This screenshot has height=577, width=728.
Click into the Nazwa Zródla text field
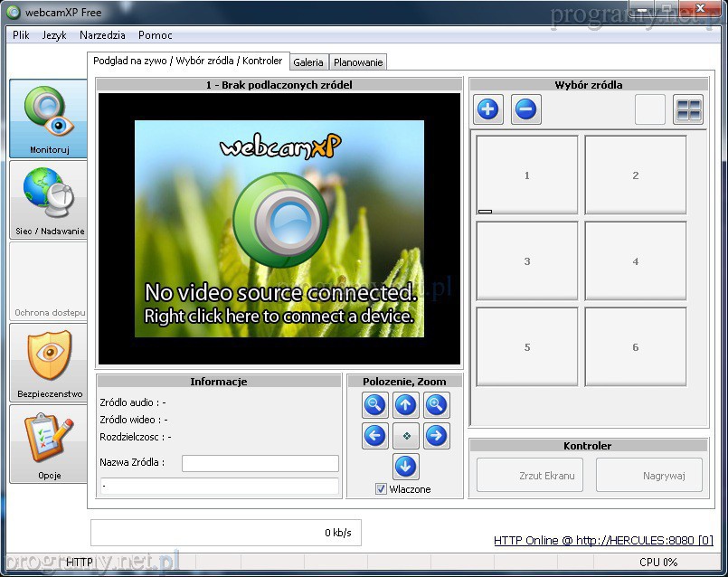click(260, 463)
